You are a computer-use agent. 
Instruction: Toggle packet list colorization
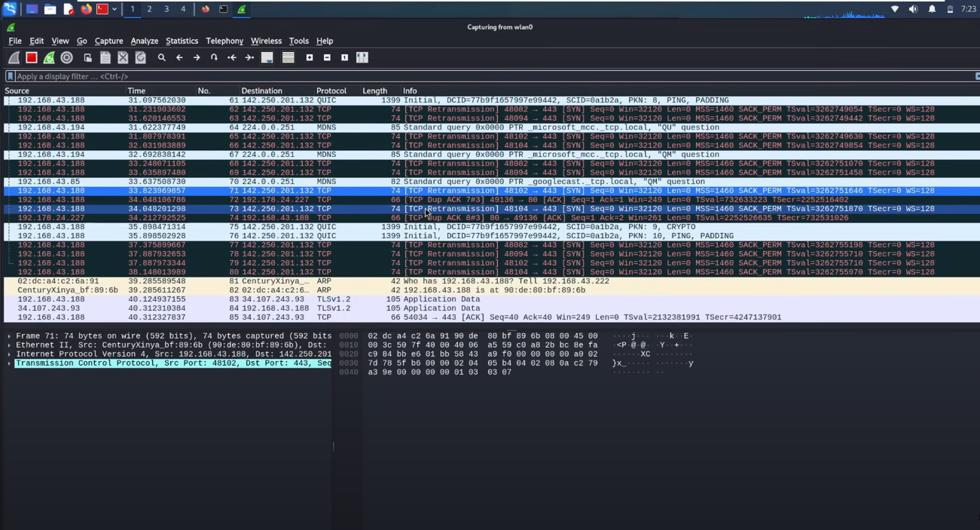pos(288,57)
